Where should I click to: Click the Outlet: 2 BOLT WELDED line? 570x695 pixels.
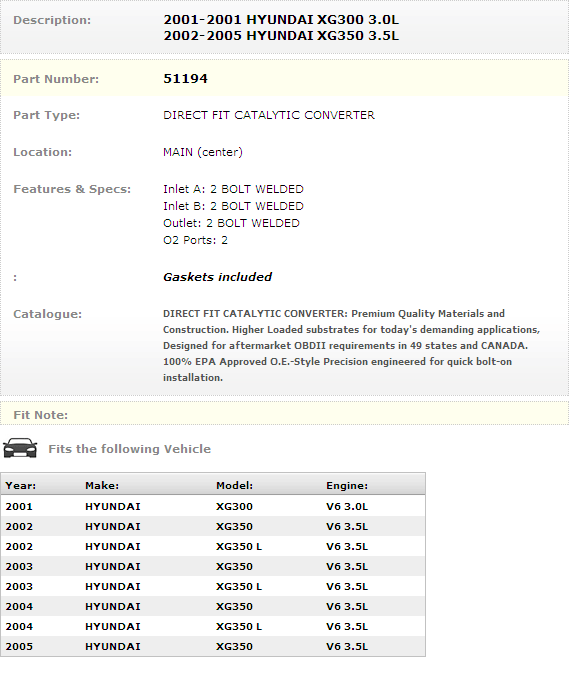231,223
